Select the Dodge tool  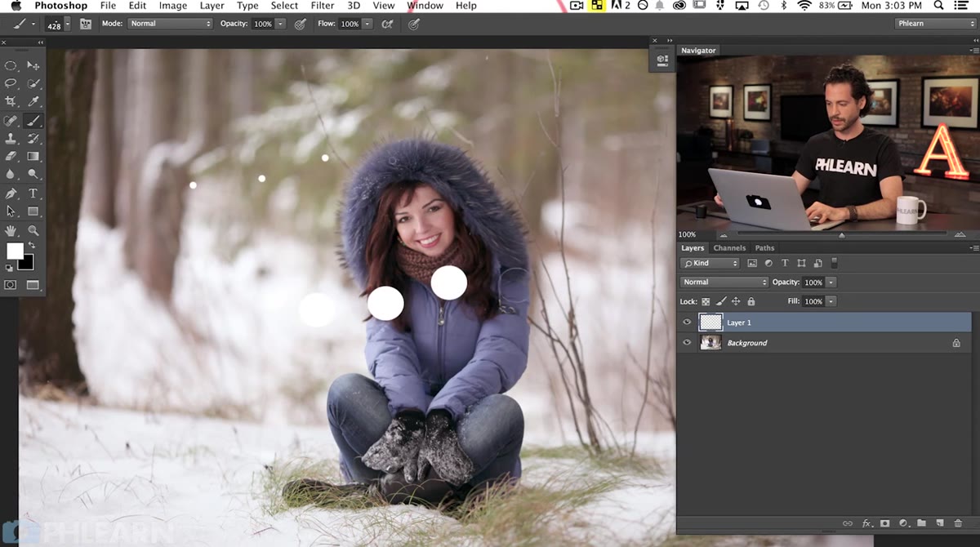click(x=33, y=174)
